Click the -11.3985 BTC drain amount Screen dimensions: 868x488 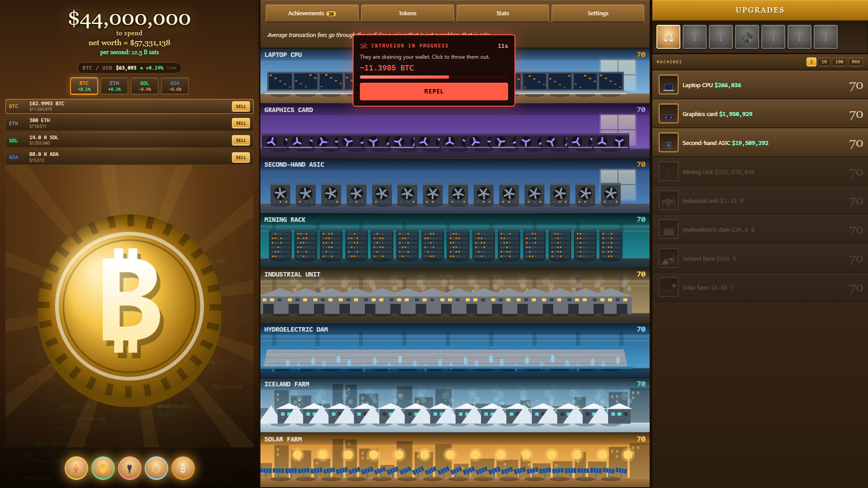click(387, 68)
